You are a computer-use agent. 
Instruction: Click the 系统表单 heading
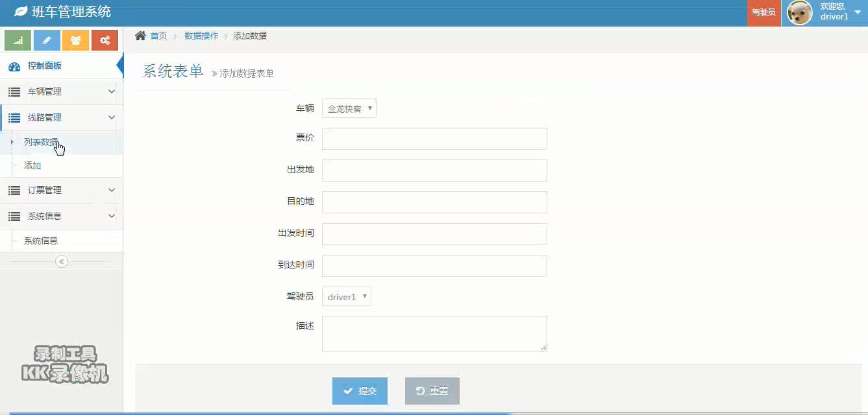point(173,71)
